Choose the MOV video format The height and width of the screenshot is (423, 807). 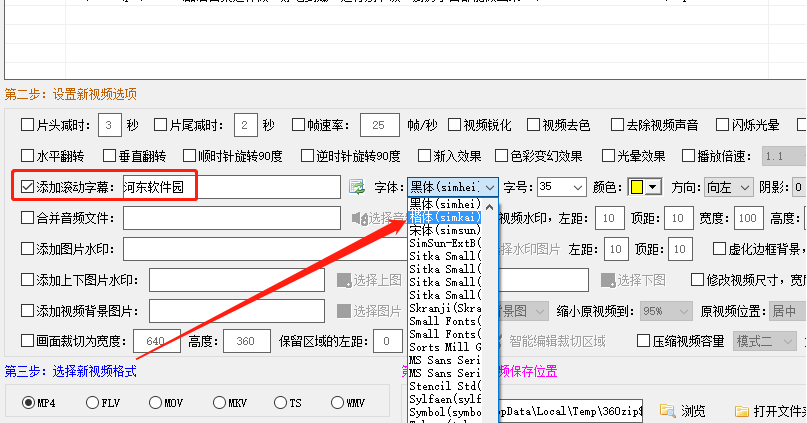coord(155,402)
